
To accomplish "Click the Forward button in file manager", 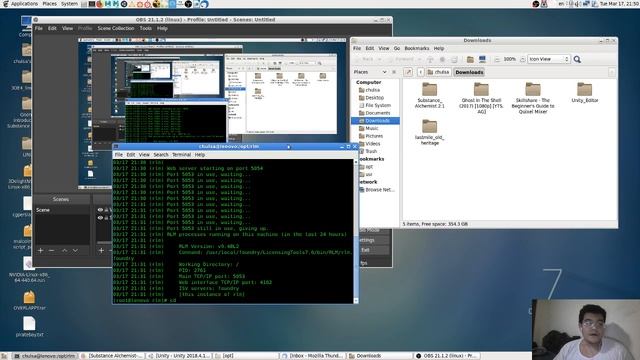I will [x=401, y=60].
